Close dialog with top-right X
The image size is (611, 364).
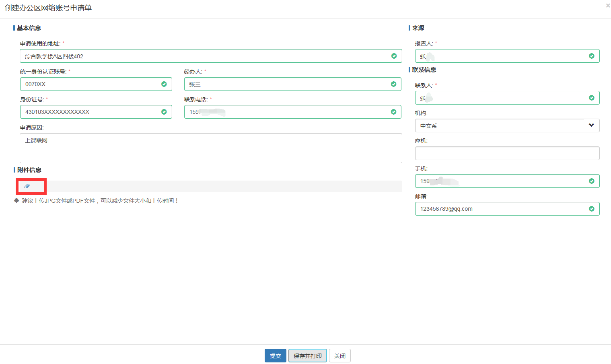point(608,6)
